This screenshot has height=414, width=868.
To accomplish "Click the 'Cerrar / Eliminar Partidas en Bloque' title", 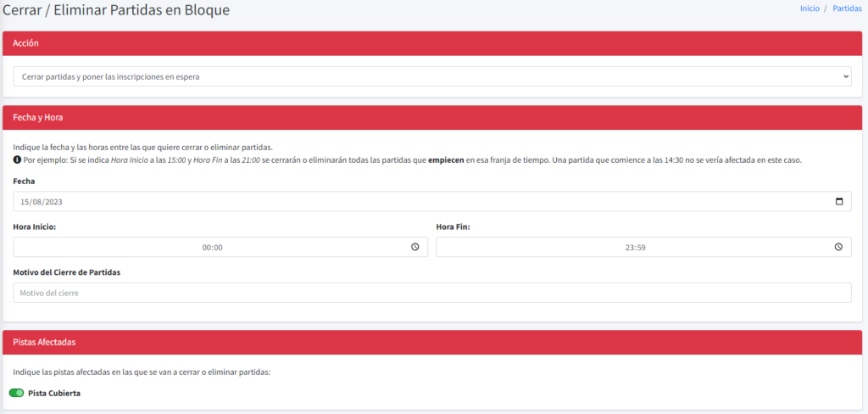I will [x=116, y=10].
